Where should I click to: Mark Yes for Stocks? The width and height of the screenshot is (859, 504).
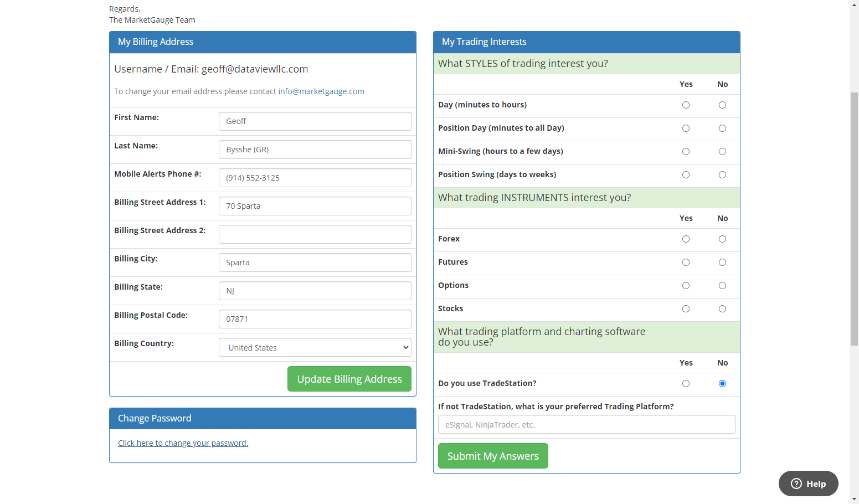[686, 309]
